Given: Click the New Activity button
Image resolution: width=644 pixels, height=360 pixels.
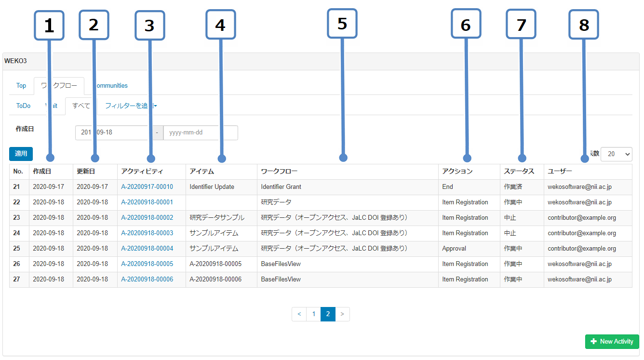Looking at the screenshot, I should click(612, 341).
